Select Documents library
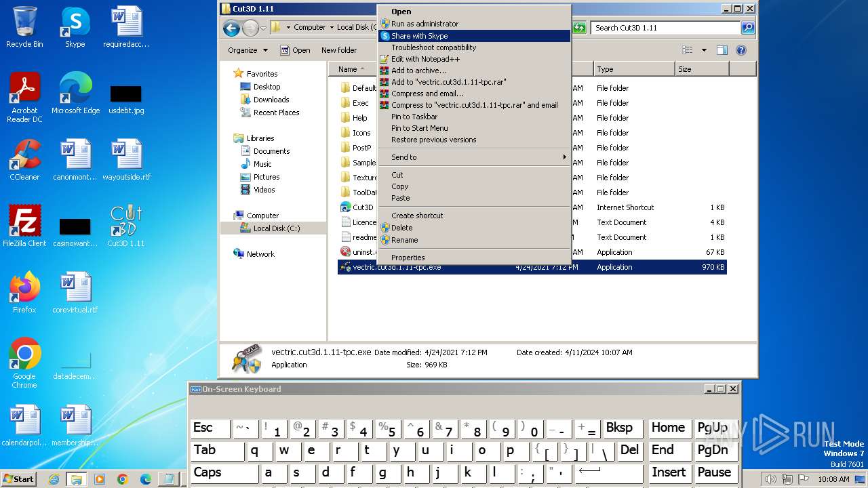868x488 pixels. pos(271,151)
